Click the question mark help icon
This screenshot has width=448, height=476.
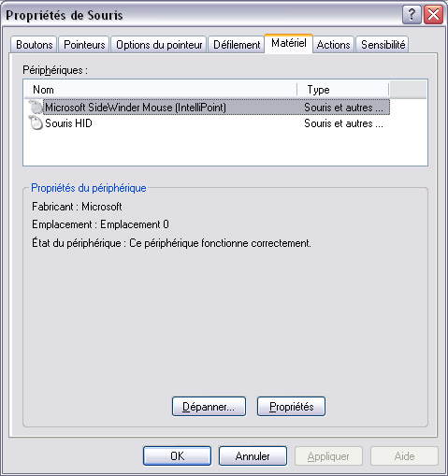click(412, 15)
